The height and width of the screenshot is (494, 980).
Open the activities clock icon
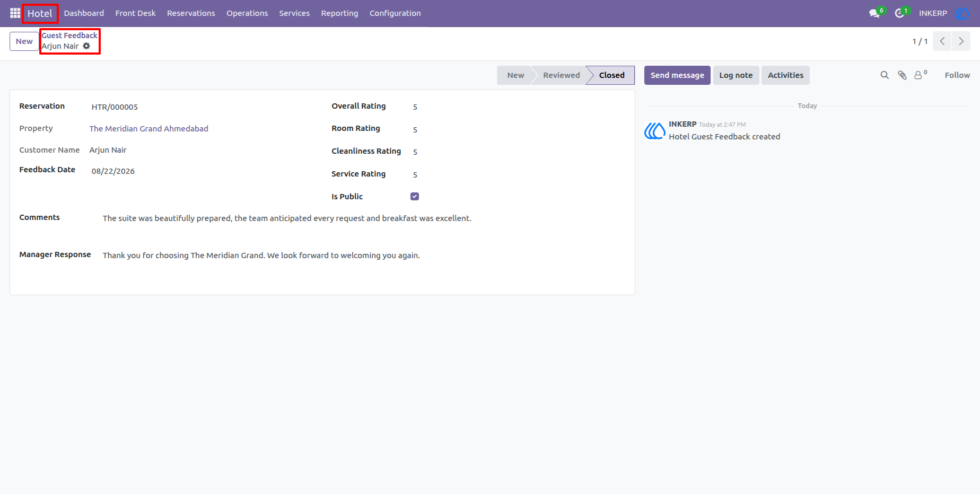tap(900, 13)
